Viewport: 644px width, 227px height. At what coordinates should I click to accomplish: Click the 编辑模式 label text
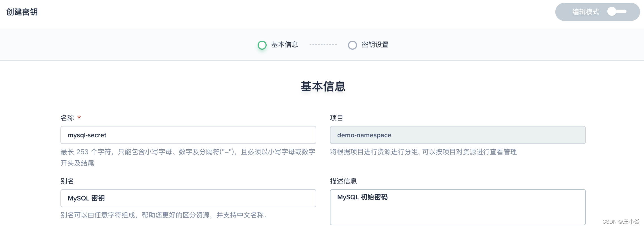pyautogui.click(x=586, y=12)
